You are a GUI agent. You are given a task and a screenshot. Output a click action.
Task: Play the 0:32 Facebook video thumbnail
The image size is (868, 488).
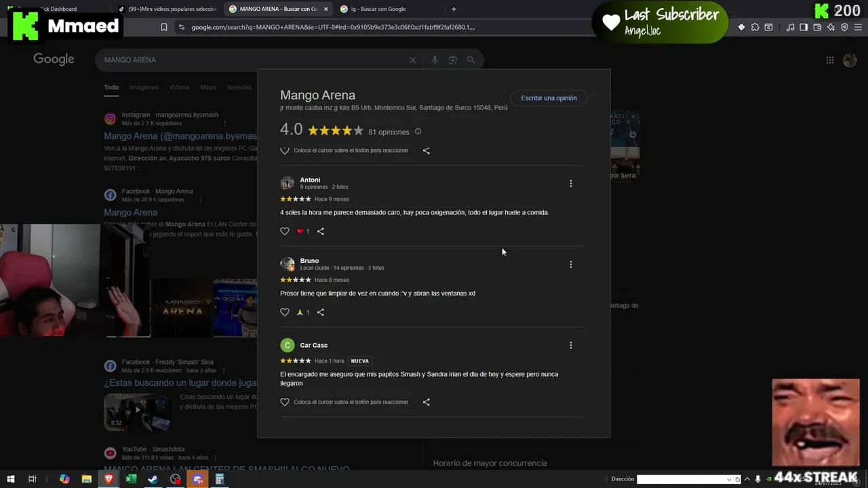coord(137,411)
